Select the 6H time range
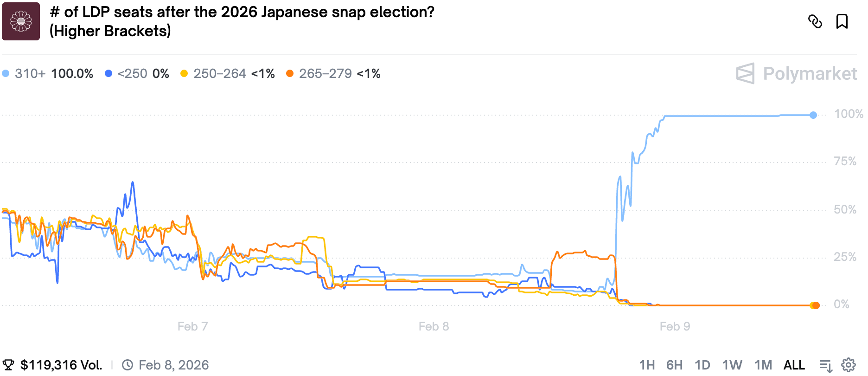This screenshot has height=376, width=868. click(674, 365)
